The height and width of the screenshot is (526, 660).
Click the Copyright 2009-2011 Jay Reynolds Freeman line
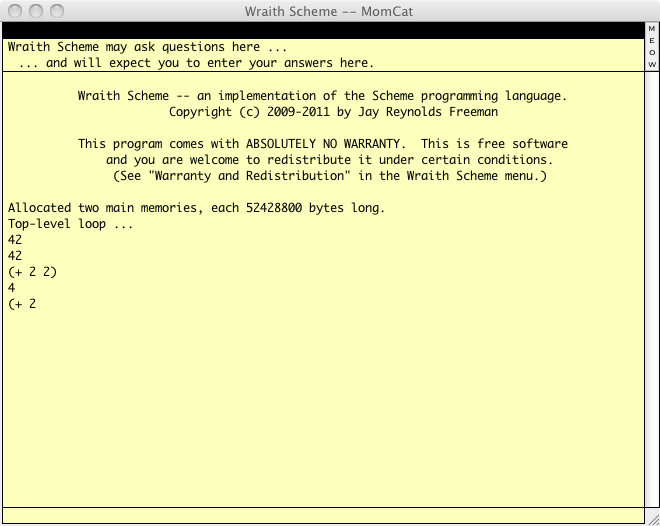pyautogui.click(x=322, y=112)
